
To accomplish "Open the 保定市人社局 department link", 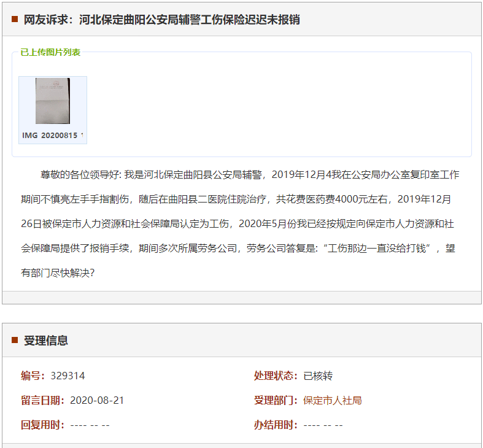I will 332,400.
